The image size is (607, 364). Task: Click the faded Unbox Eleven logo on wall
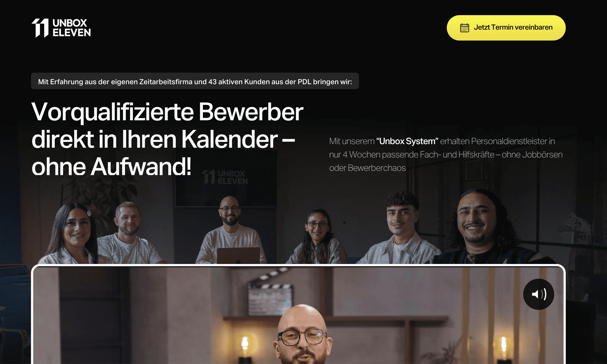[225, 177]
